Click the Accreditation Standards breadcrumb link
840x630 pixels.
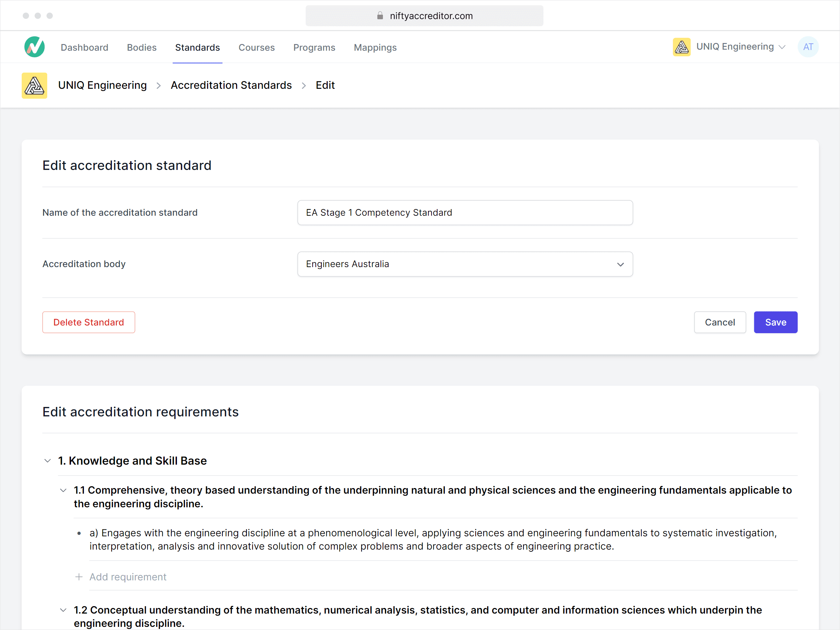click(231, 85)
